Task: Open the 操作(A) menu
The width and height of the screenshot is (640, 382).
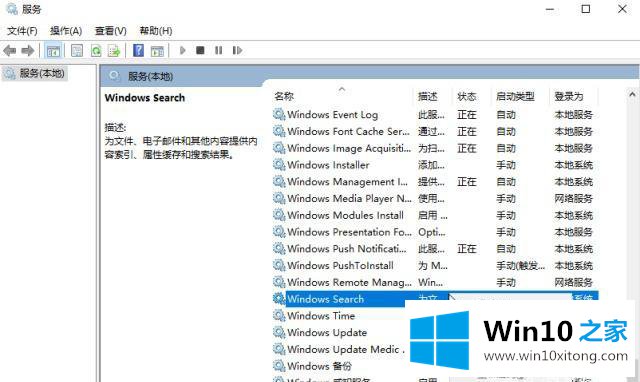Action: click(66, 31)
